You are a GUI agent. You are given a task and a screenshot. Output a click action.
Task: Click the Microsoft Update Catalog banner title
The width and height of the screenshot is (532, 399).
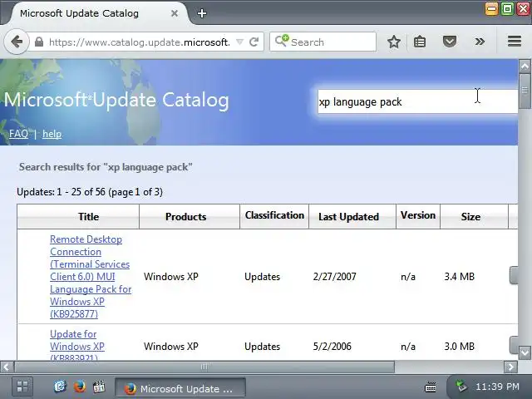click(116, 100)
